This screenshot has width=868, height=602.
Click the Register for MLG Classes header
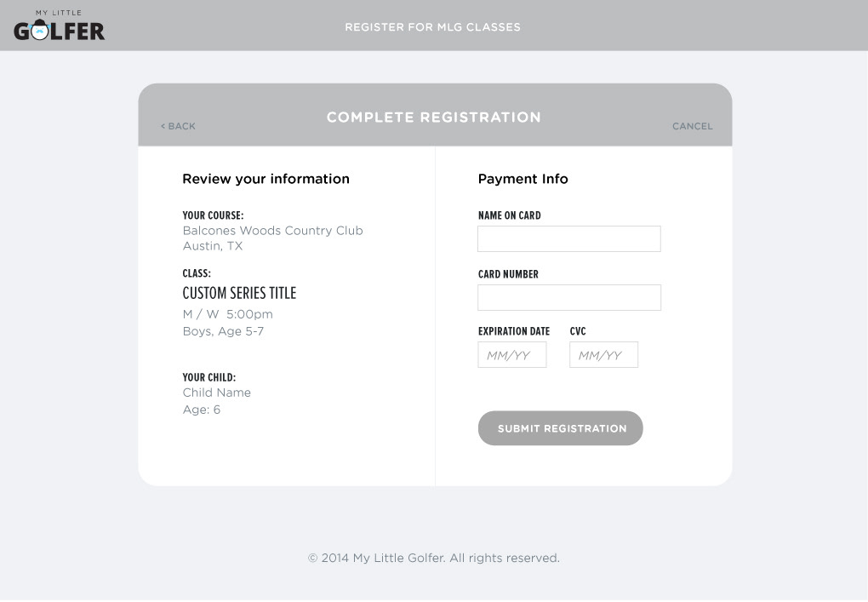click(x=433, y=27)
